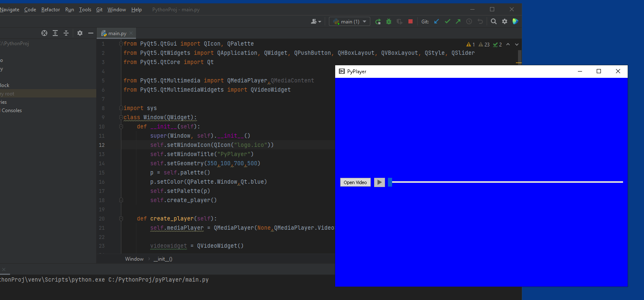The height and width of the screenshot is (300, 644).
Task: Select the main.py editor tab
Action: pos(117,33)
